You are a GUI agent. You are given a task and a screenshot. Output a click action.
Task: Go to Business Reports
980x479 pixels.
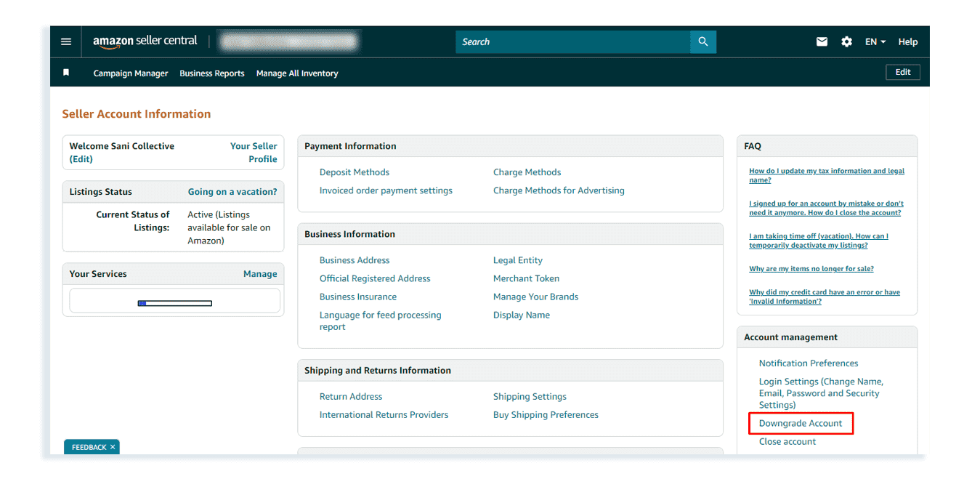212,73
